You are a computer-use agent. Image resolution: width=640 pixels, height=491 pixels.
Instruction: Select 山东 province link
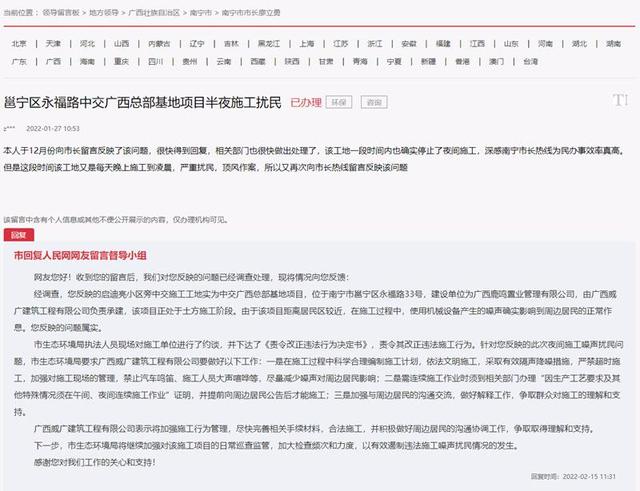[511, 43]
